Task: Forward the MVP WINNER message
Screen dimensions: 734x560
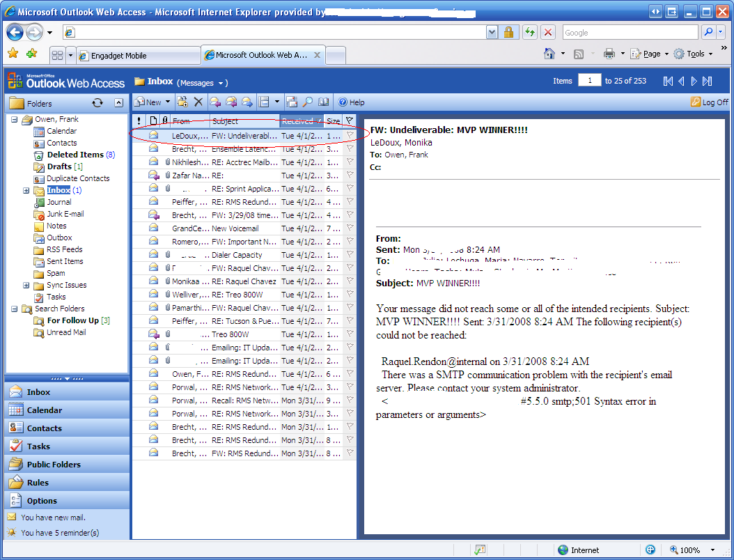Action: 247,102
